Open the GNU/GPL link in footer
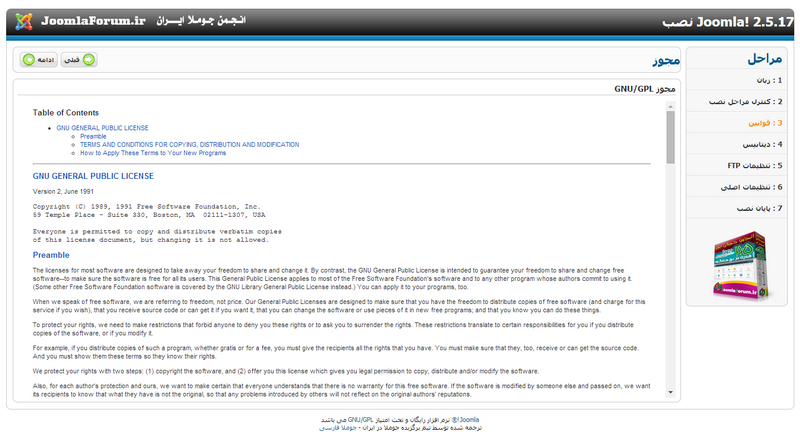The image size is (800, 437). coord(360,420)
